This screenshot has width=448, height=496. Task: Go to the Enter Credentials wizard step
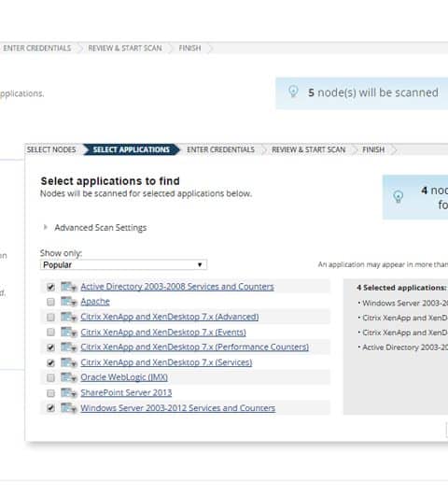pyautogui.click(x=220, y=149)
